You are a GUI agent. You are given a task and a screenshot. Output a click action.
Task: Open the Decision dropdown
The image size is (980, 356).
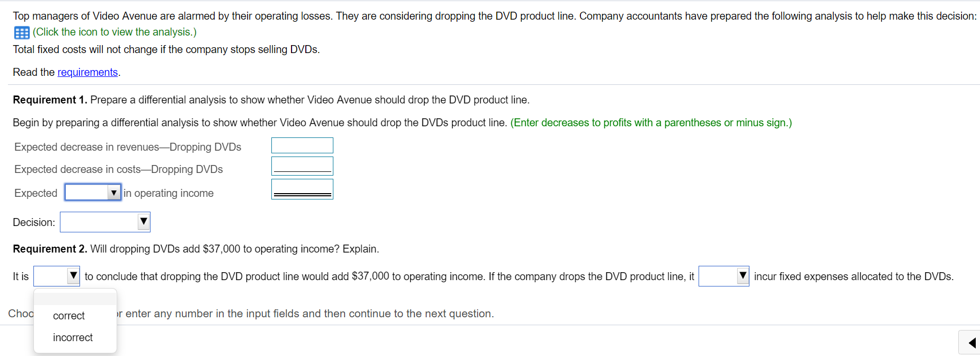pos(104,222)
